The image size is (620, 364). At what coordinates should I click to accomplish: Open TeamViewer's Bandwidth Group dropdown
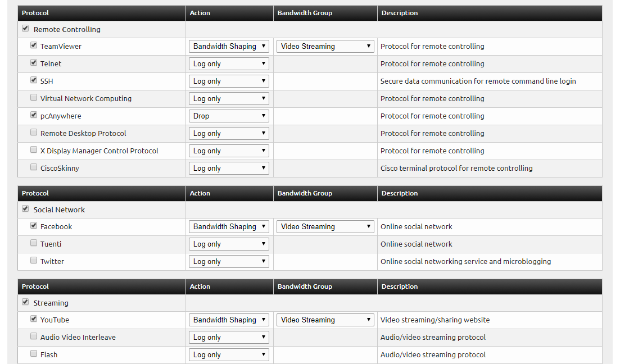(325, 46)
